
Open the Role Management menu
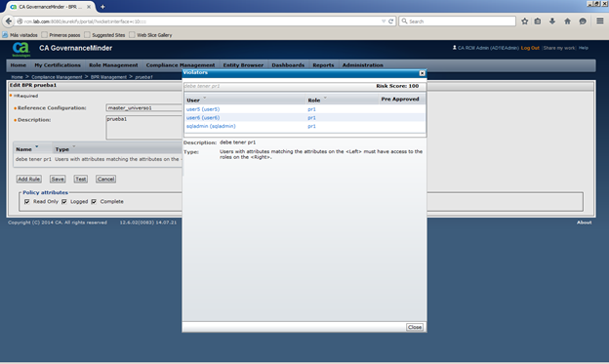[113, 65]
